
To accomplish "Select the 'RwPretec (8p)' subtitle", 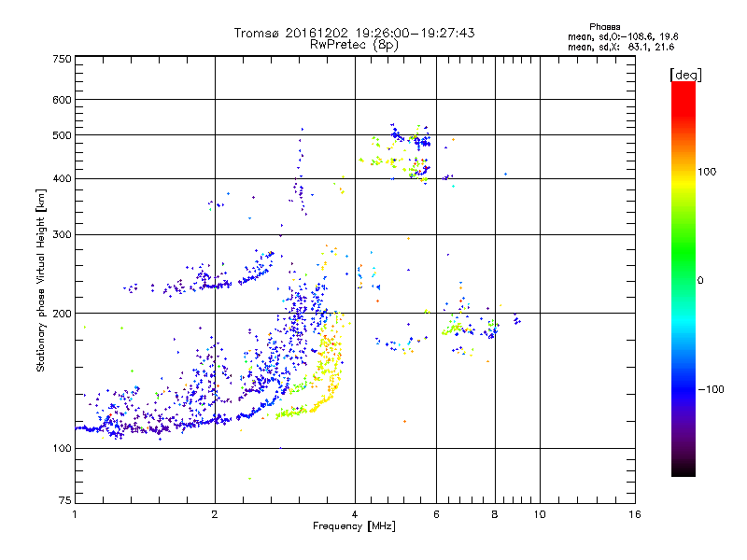I will (354, 45).
